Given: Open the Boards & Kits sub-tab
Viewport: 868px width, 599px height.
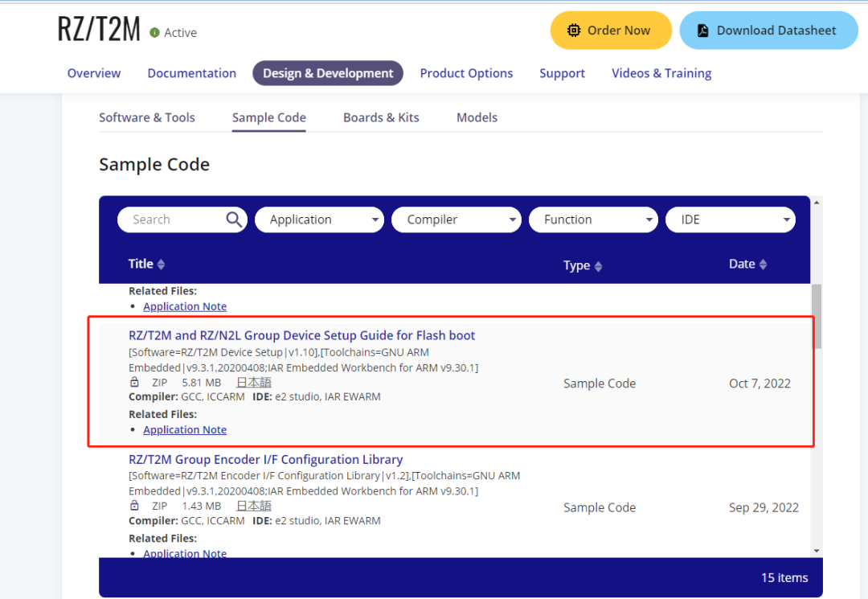Looking at the screenshot, I should 381,117.
